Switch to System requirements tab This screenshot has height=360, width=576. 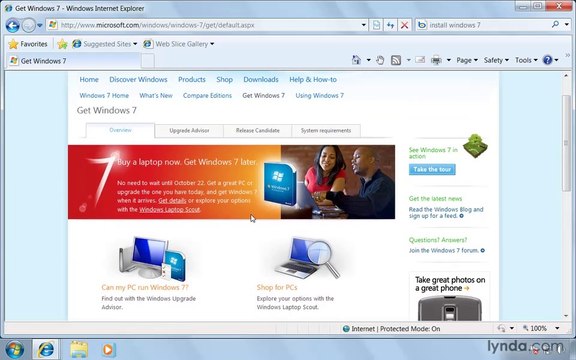(x=326, y=130)
